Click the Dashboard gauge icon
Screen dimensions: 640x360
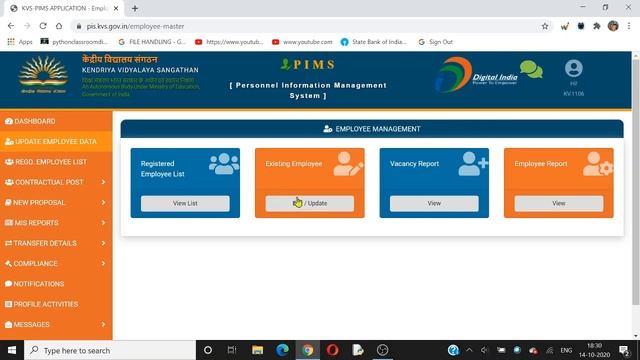point(9,121)
